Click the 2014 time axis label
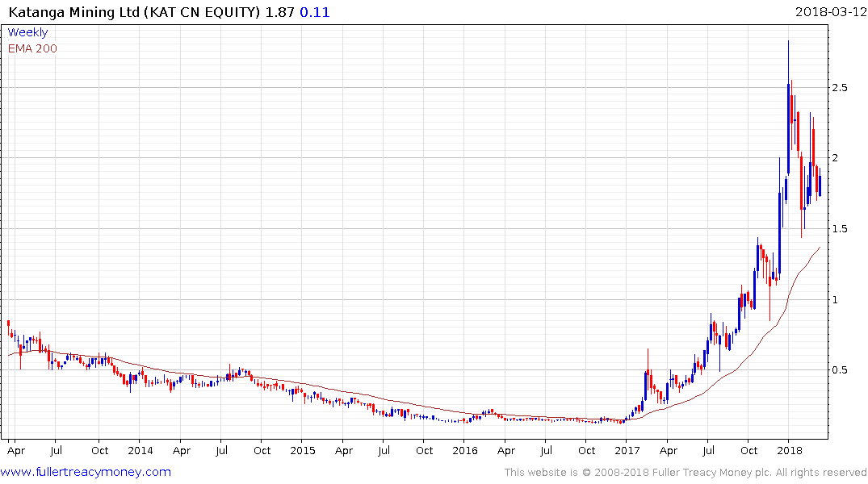Image resolution: width=868 pixels, height=484 pixels. 140,451
